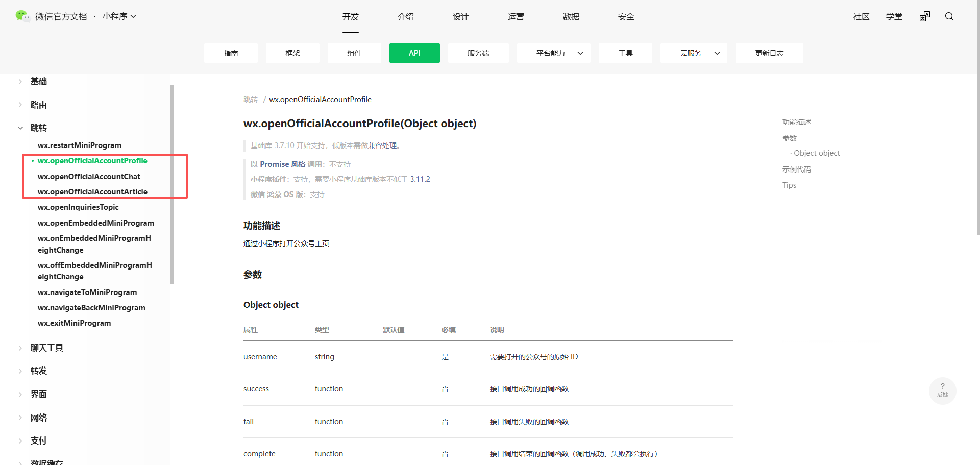The width and height of the screenshot is (980, 465).
Task: Click the page vertical scrollbar
Action: [x=978, y=117]
